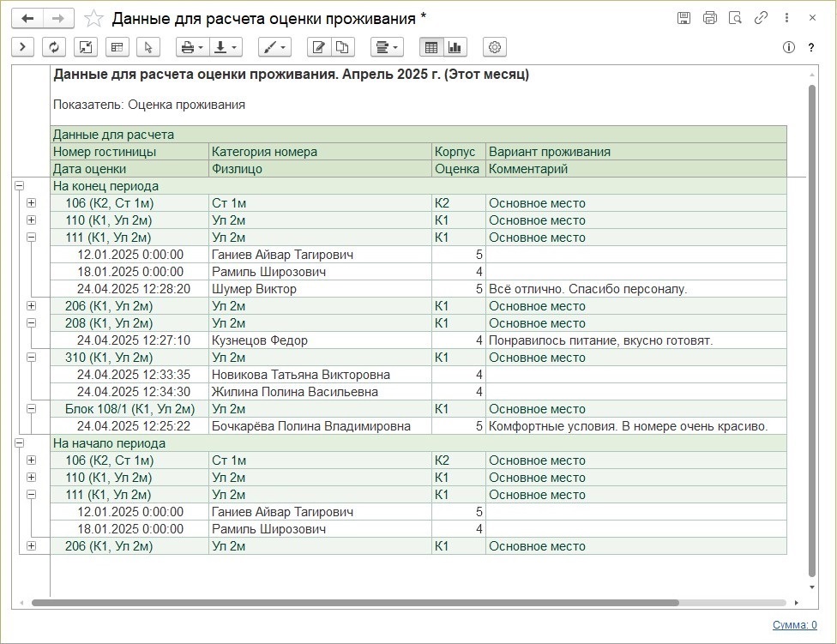Open report settings gear icon
The image size is (837, 644).
495,47
